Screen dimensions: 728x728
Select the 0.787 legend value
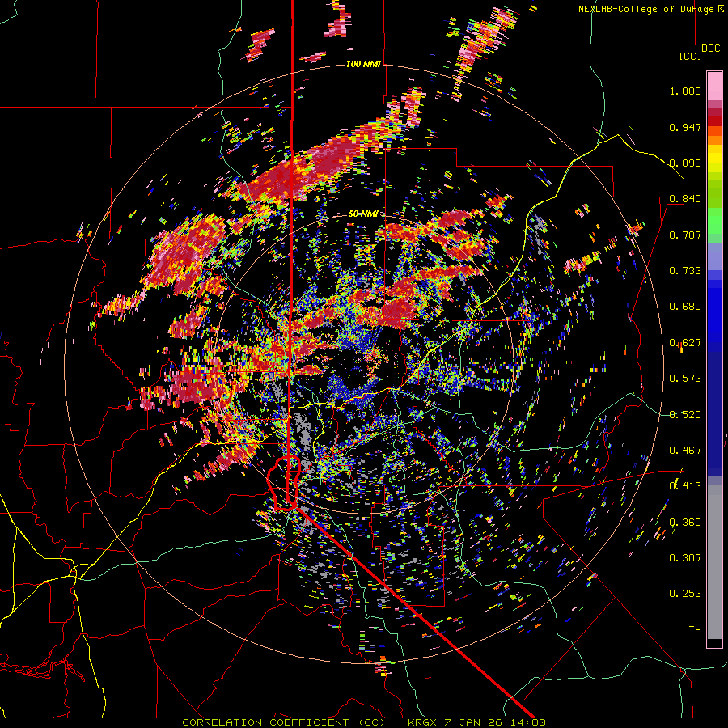(x=685, y=235)
